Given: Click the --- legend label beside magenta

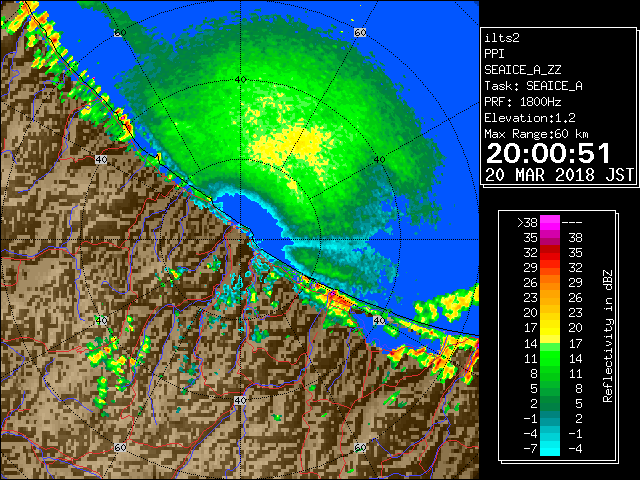Looking at the screenshot, I should point(572,222).
